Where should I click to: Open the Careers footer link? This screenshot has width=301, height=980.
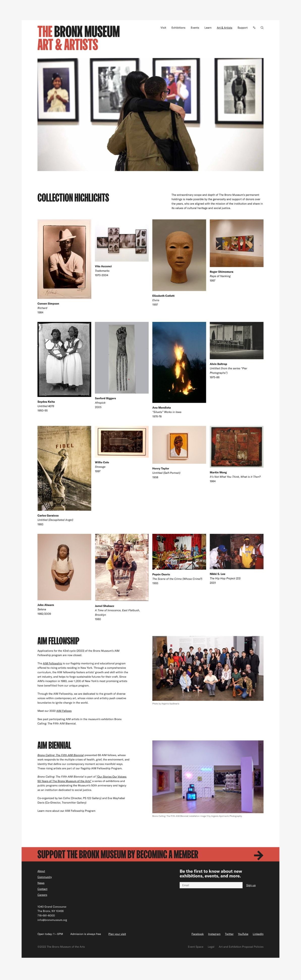click(x=42, y=895)
